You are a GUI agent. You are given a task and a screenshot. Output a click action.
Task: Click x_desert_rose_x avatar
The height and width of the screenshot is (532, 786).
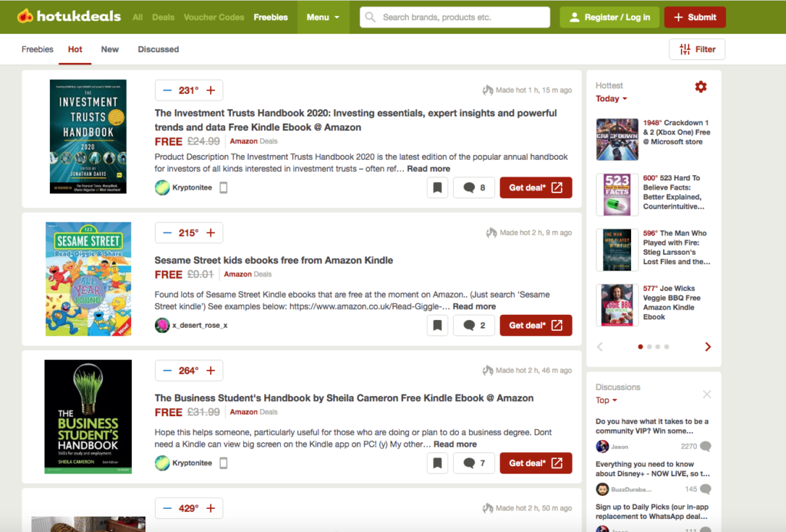pos(162,325)
